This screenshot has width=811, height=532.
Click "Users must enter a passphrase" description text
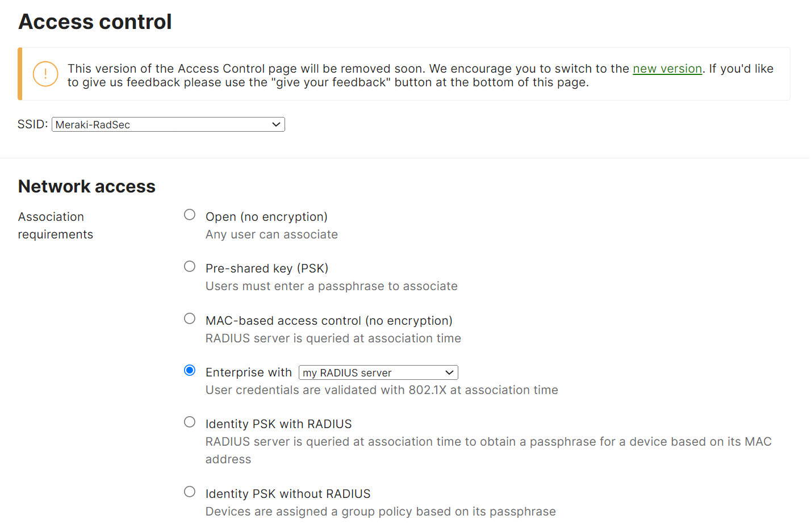click(x=331, y=286)
